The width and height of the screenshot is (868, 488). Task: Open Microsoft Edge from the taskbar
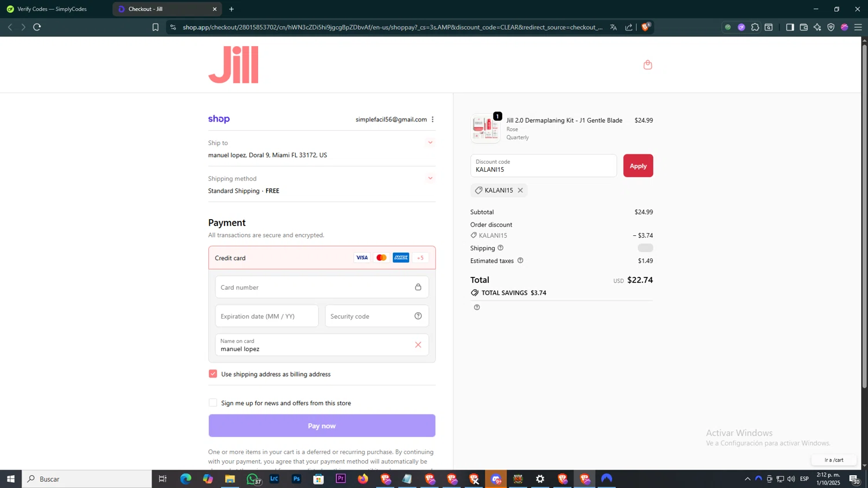pos(185,479)
